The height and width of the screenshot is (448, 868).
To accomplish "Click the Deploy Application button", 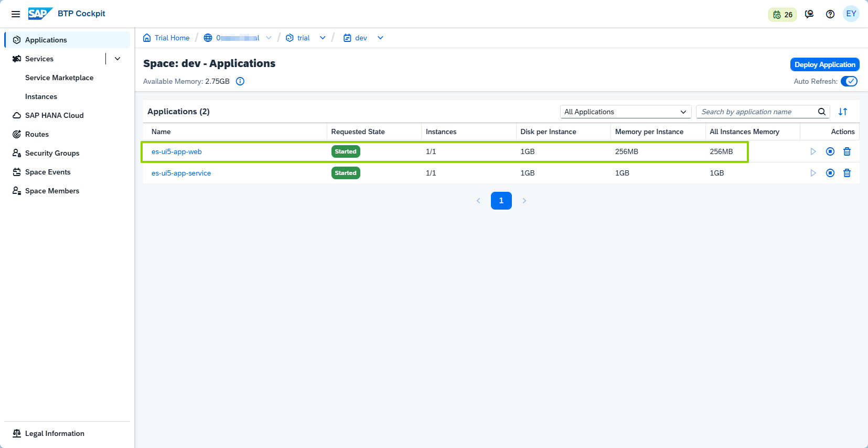I will pos(824,64).
